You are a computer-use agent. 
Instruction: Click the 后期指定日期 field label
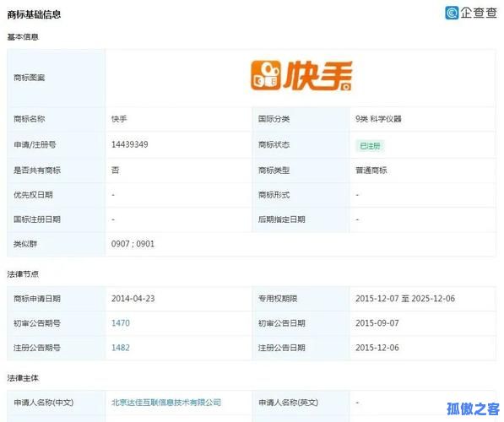[282, 219]
